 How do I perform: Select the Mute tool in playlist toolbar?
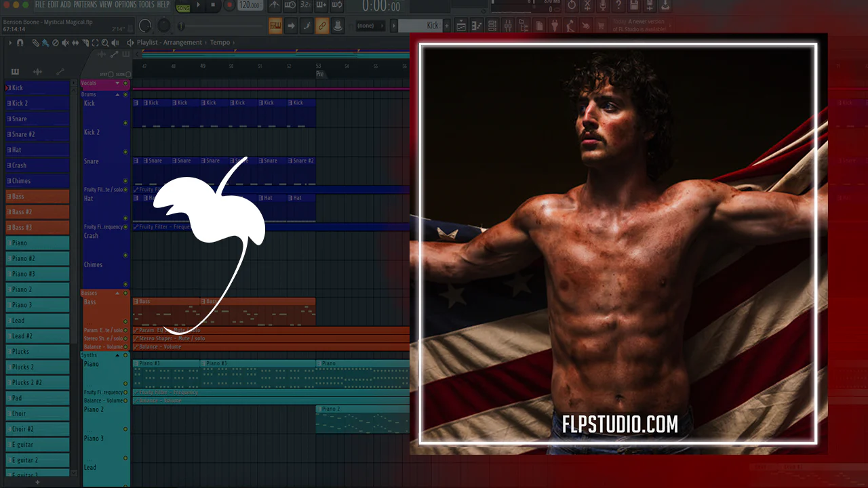pos(65,43)
